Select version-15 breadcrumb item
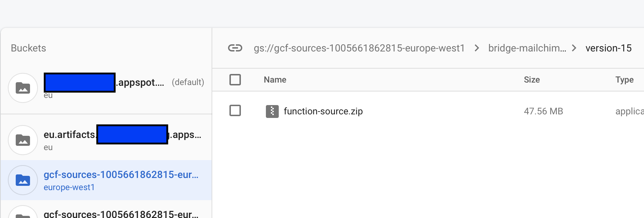Screen dimensions: 644x218 [x=609, y=48]
